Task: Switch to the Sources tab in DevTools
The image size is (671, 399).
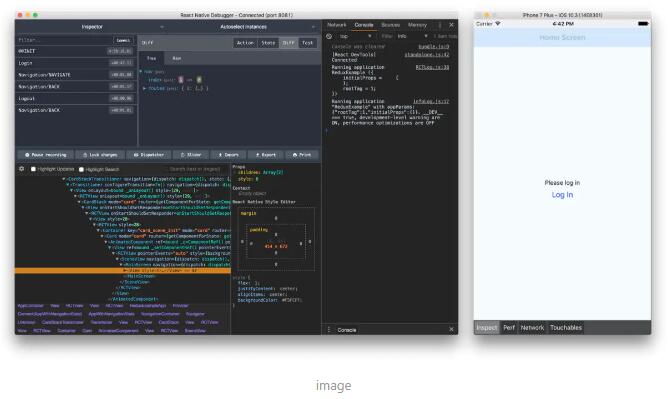Action: [390, 25]
